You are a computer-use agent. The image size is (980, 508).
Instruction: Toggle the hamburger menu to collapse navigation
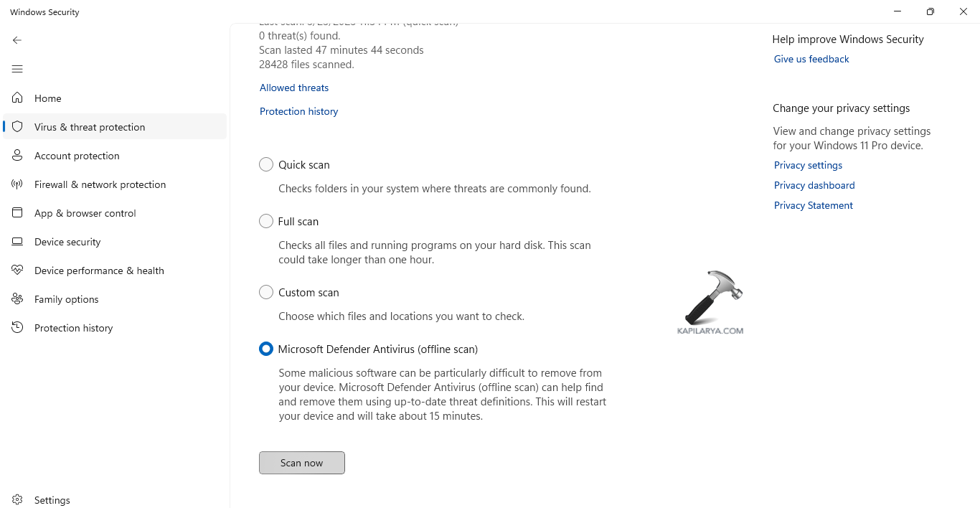click(x=17, y=69)
